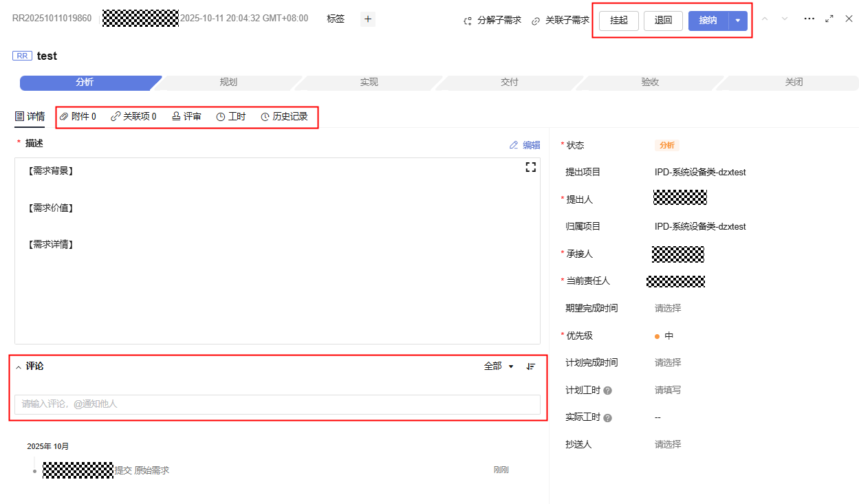Click the 2025年 10月 date heading
Screen dimensions: 859x504
click(48, 446)
